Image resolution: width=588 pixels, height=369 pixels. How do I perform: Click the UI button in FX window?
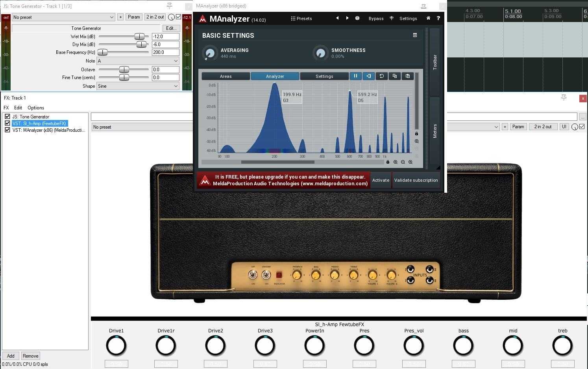pyautogui.click(x=564, y=127)
